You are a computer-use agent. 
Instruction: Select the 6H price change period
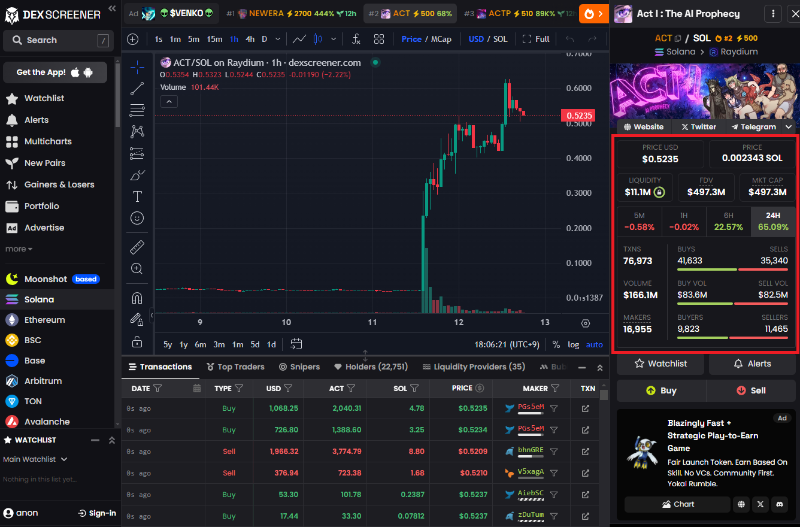point(728,222)
